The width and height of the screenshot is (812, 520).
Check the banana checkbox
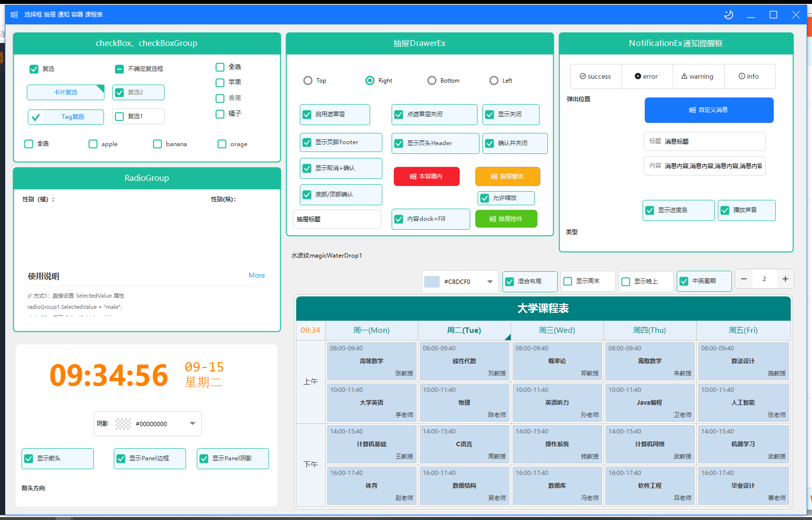(157, 144)
